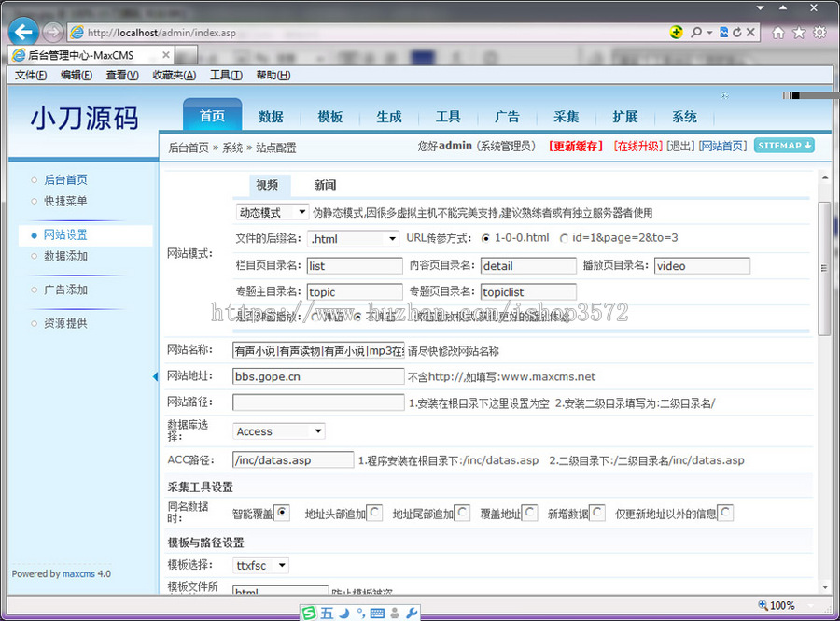Select the 新闻 settings tab
The width and height of the screenshot is (840, 621).
(325, 186)
